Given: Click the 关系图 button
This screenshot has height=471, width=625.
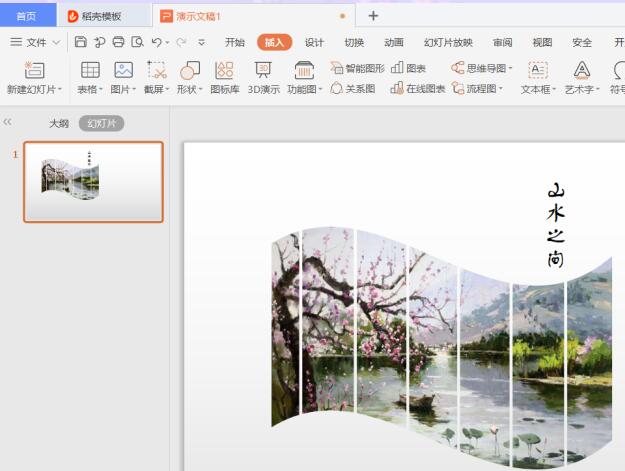Looking at the screenshot, I should click(353, 88).
